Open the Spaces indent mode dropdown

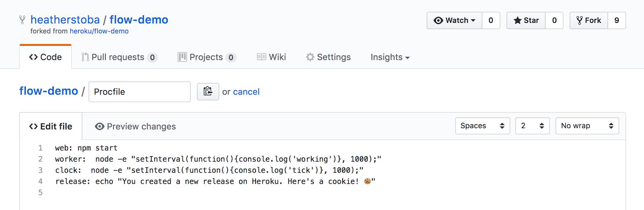[x=482, y=126]
